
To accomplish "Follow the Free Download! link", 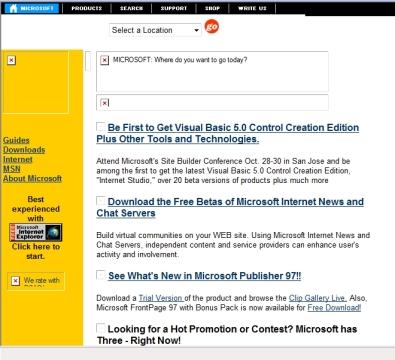I will point(334,307).
